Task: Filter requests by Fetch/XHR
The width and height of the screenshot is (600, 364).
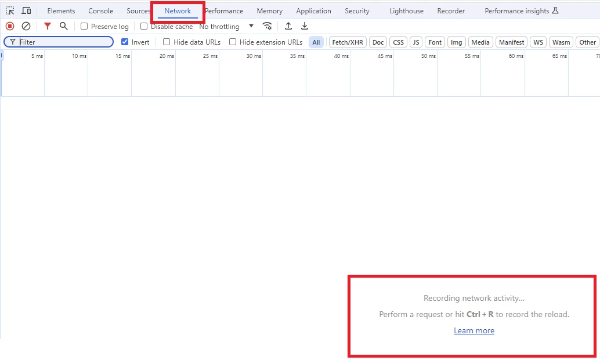Action: point(348,42)
